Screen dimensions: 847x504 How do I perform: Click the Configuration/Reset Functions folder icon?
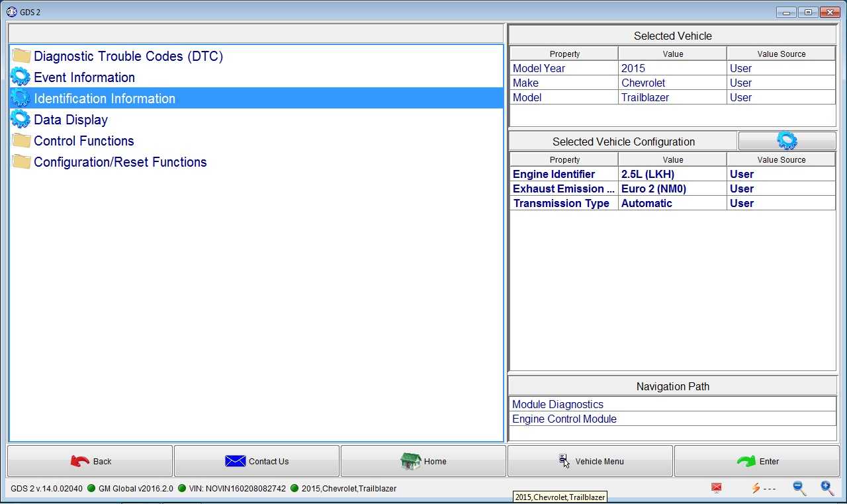click(x=21, y=162)
